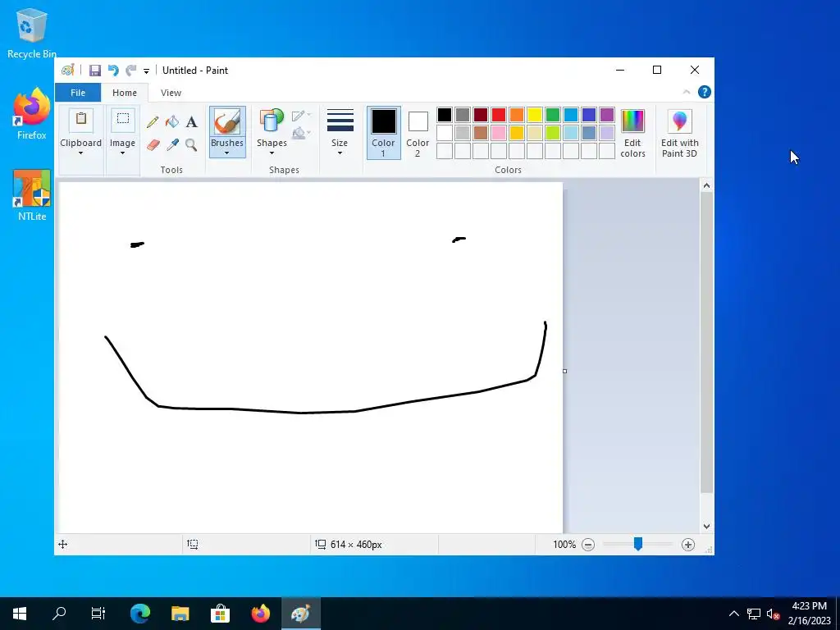This screenshot has width=840, height=630.
Task: Click the network icon in system tray
Action: coord(754,614)
